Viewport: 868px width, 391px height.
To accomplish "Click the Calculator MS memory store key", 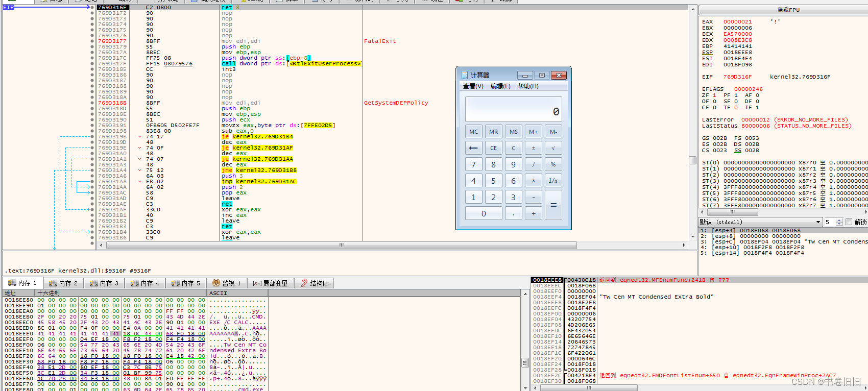I will 513,132.
